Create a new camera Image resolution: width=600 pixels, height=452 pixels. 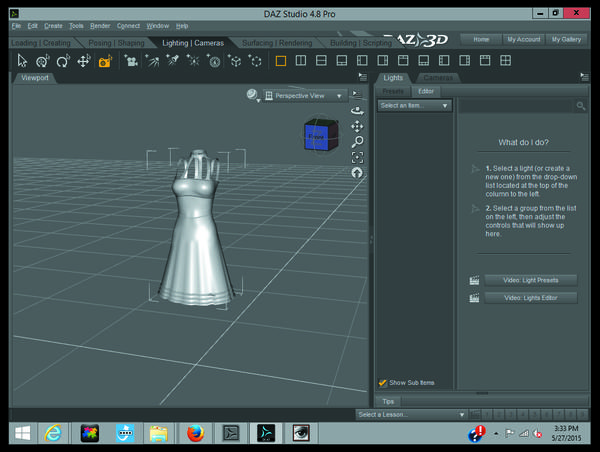(x=131, y=61)
